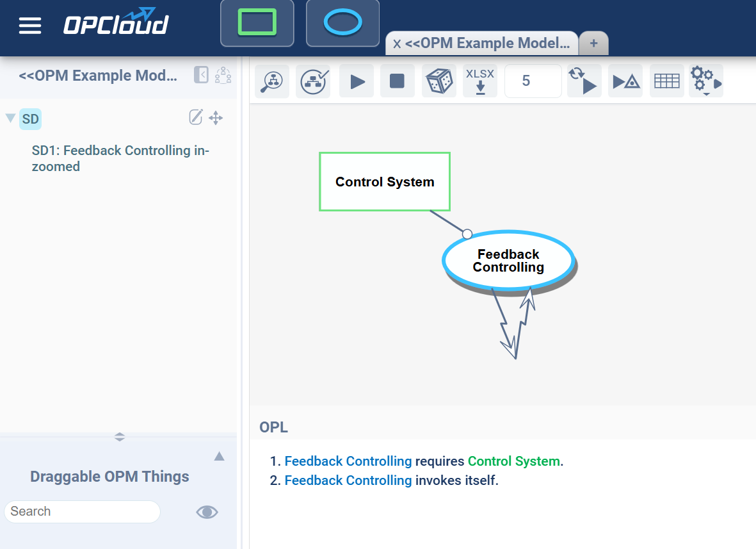Screen dimensions: 756x549
Task: Click the Search field in Draggable OPM Things
Action: [x=82, y=511]
